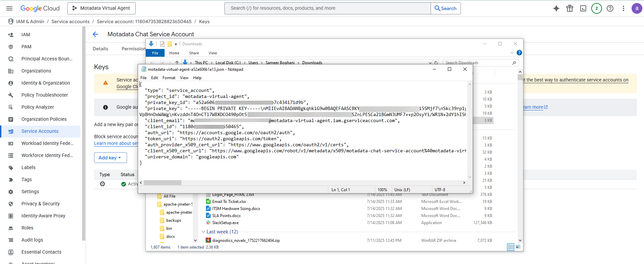Open Service Accounts in the sidebar

pyautogui.click(x=40, y=131)
